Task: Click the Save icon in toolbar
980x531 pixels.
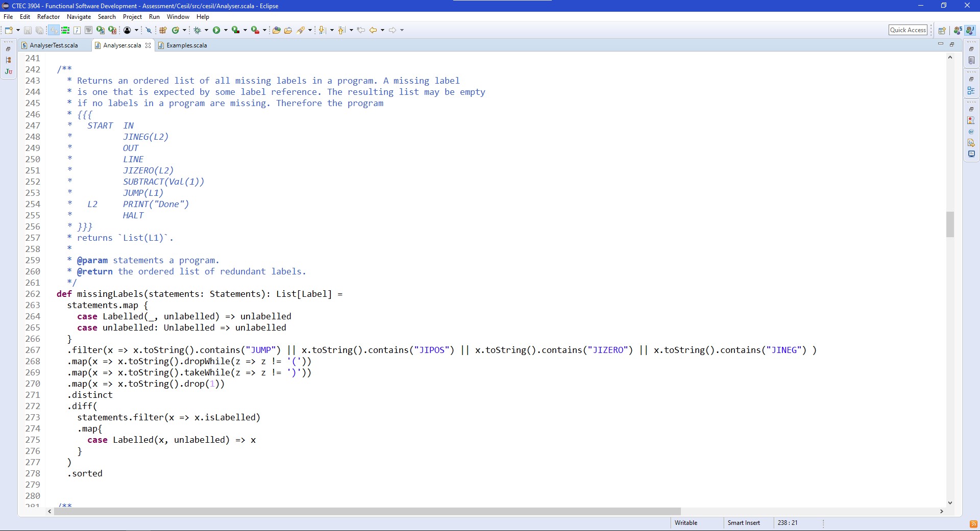Action: pos(28,30)
